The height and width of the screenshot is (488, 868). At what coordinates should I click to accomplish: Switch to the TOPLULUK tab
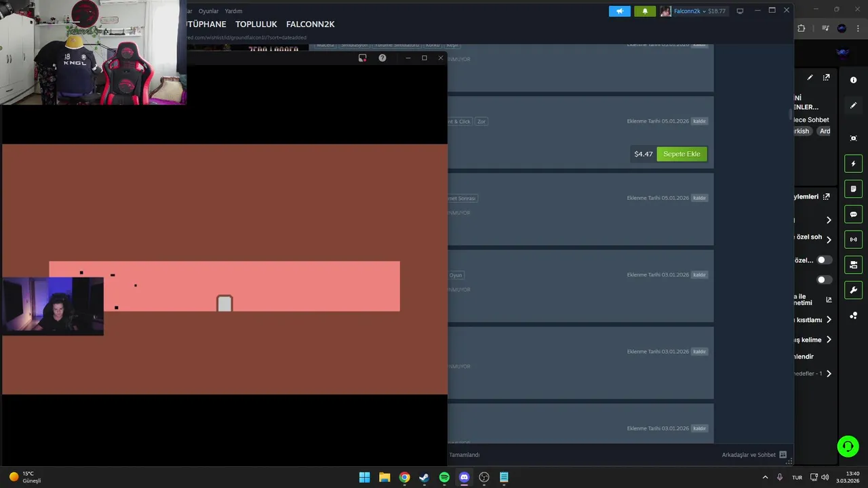tap(256, 24)
